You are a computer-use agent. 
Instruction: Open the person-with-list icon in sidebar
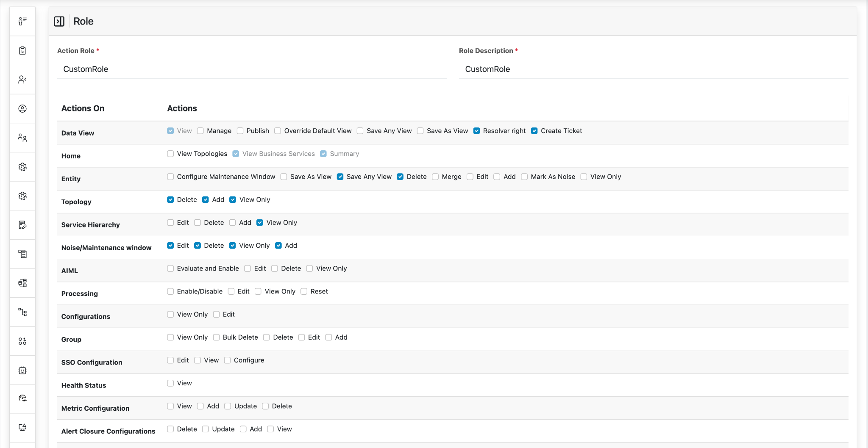pyautogui.click(x=22, y=21)
